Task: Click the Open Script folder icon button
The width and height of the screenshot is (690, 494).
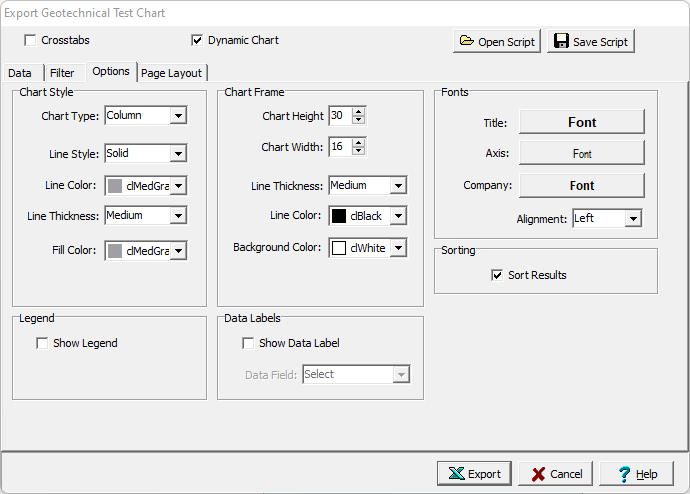Action: point(496,41)
